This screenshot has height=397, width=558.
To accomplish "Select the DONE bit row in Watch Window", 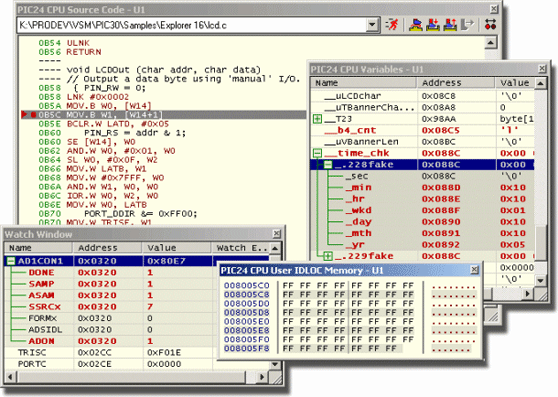I will (110, 272).
